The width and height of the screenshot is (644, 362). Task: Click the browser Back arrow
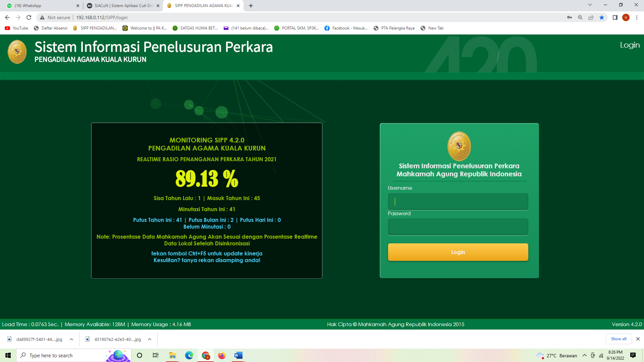(x=7, y=17)
